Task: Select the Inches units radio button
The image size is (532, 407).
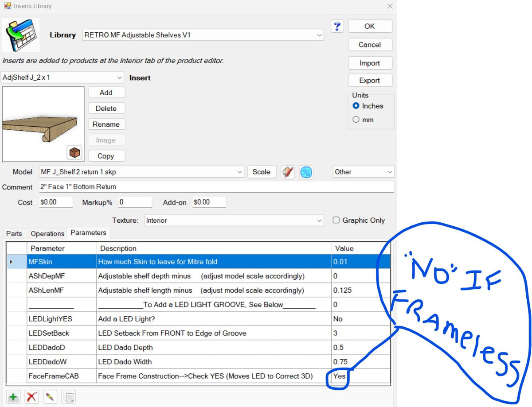Action: (x=356, y=106)
